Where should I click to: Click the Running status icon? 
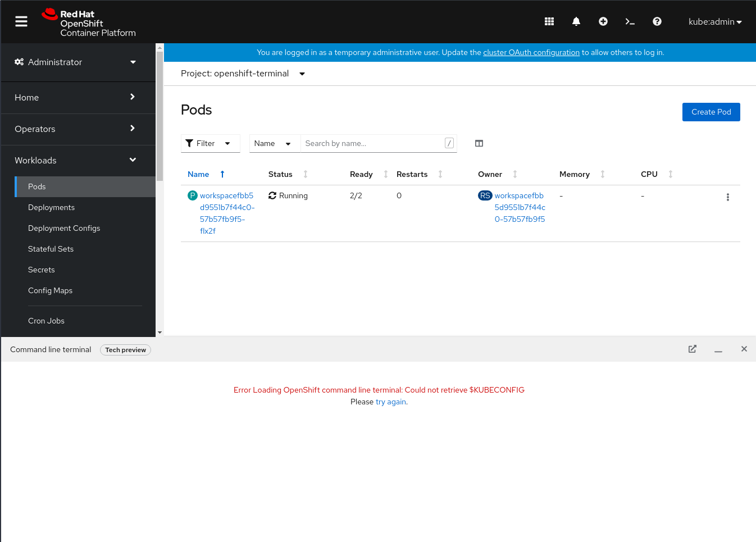(272, 195)
